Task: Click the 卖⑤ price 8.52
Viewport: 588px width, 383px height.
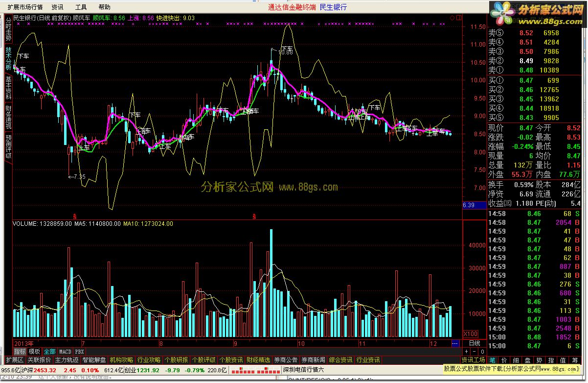Action: click(x=526, y=33)
